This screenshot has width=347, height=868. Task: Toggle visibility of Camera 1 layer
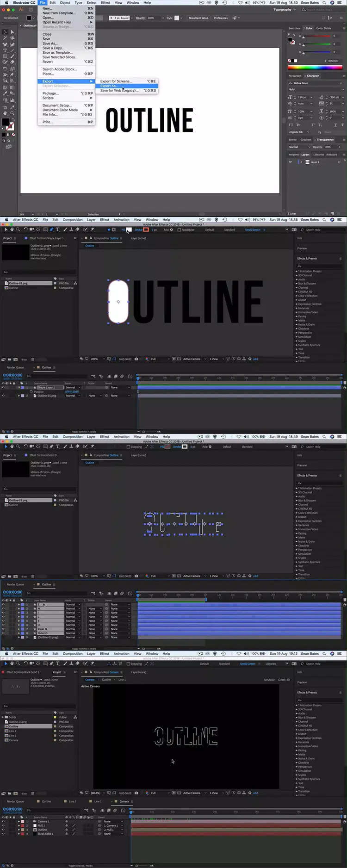pos(3,821)
